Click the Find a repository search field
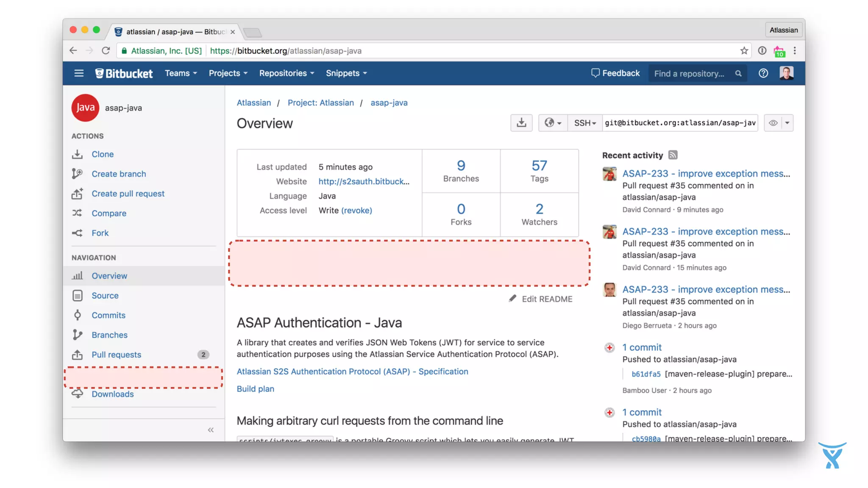 [x=697, y=73]
